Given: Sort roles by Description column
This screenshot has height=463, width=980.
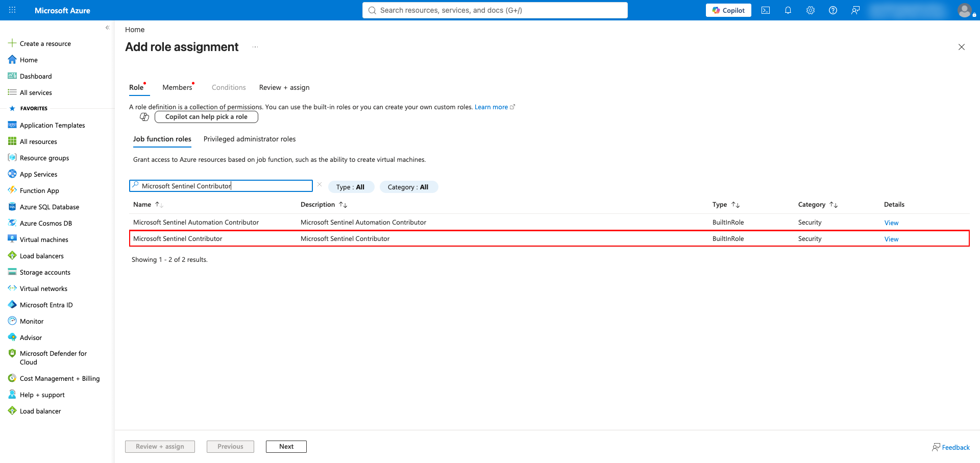Looking at the screenshot, I should pyautogui.click(x=324, y=205).
